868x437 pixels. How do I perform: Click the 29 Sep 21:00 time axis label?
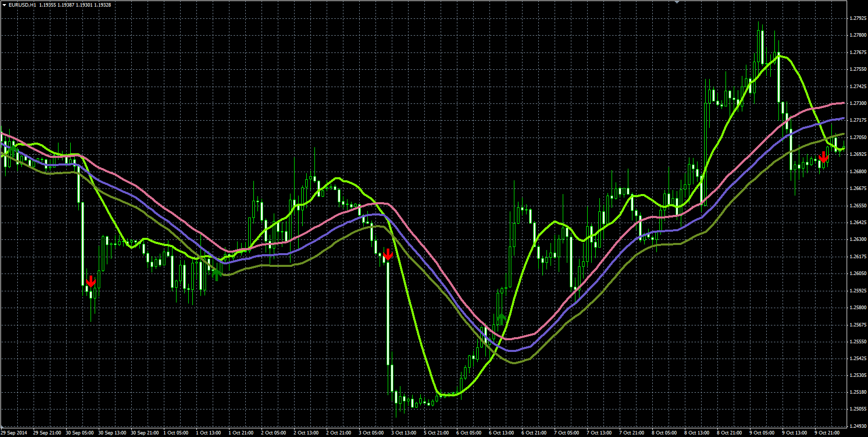[47, 433]
